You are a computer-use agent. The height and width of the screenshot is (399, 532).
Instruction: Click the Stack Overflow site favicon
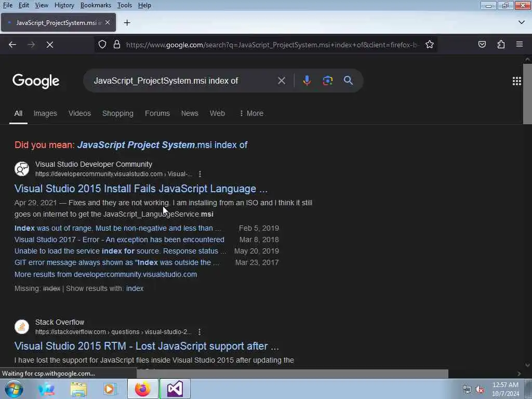22,327
